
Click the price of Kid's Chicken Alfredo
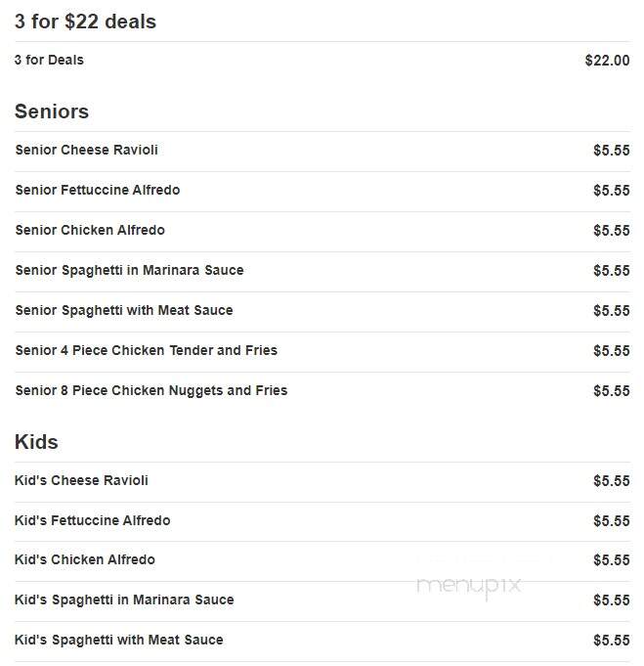pos(612,560)
